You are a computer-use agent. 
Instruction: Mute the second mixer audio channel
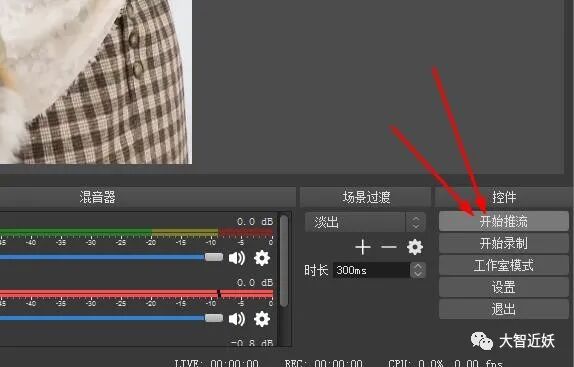click(x=237, y=319)
